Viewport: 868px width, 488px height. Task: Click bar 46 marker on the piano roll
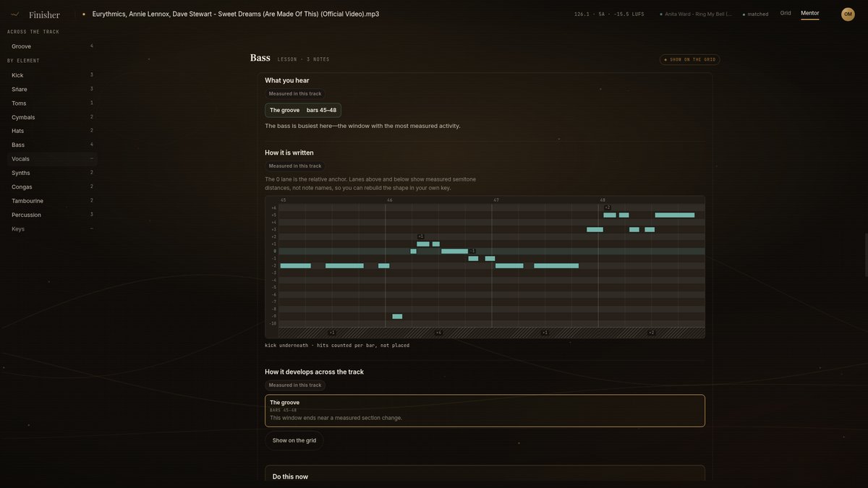[x=390, y=200]
